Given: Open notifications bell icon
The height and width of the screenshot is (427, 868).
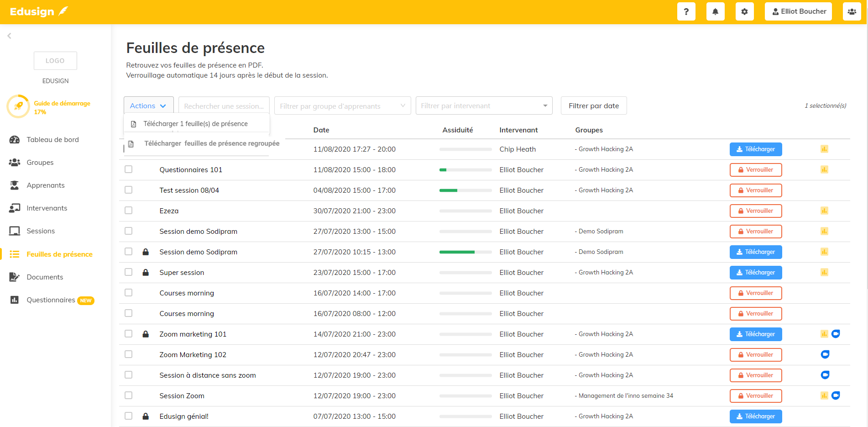Looking at the screenshot, I should click(715, 11).
